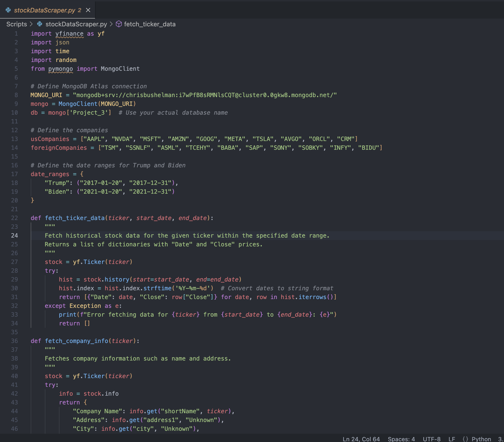Viewport: 504px width, 442px height.
Task: Click the underlined pymongo module name
Action: 60,69
